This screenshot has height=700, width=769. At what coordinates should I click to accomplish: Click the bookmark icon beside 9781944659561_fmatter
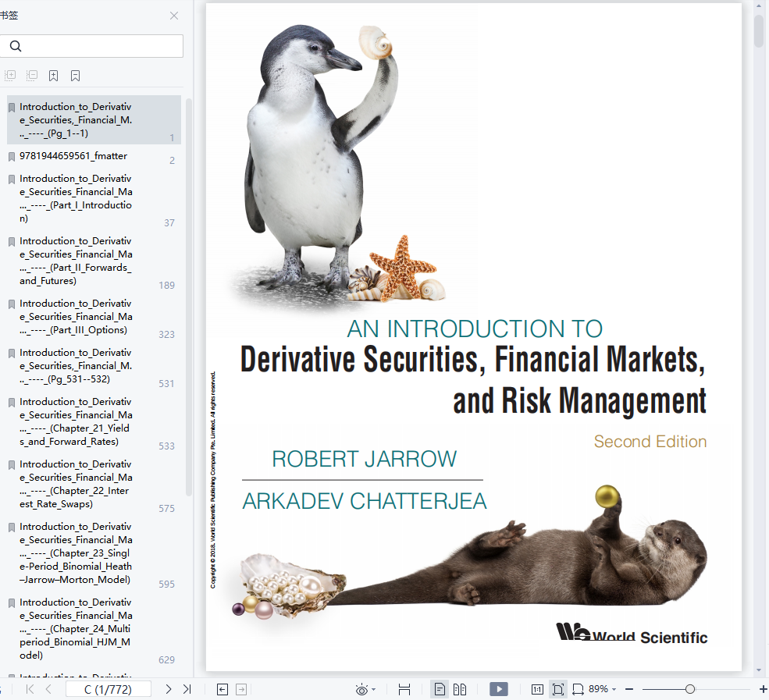(x=12, y=157)
